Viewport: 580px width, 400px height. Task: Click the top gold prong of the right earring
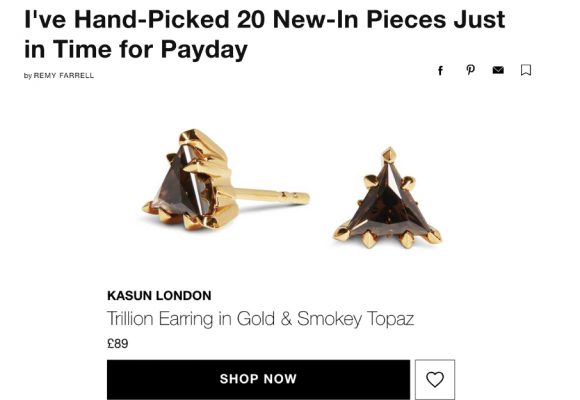(388, 154)
